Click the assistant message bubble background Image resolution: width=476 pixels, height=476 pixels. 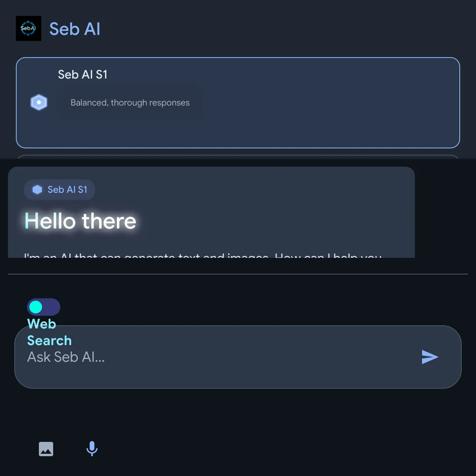(278, 210)
